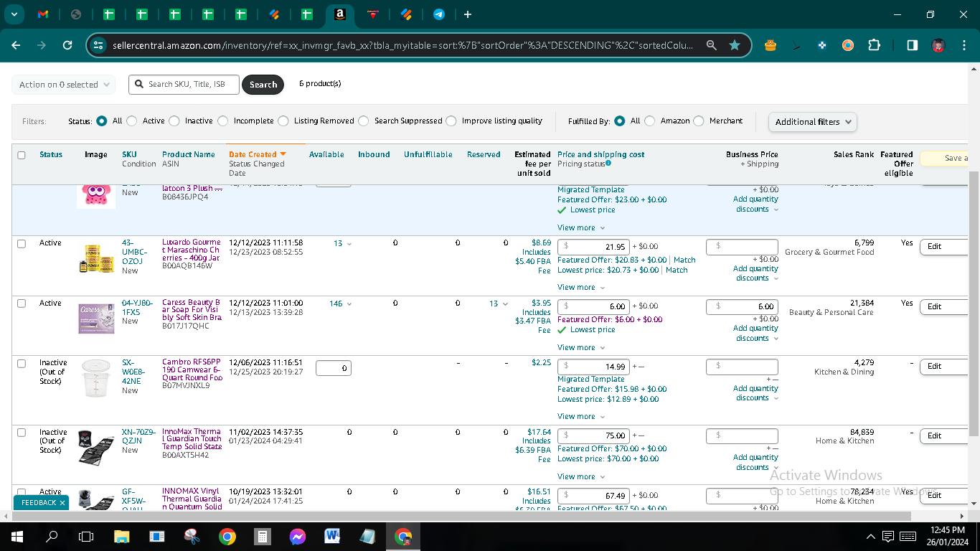This screenshot has width=980, height=551.
Task: Open Windows taskbar search
Action: click(x=52, y=537)
